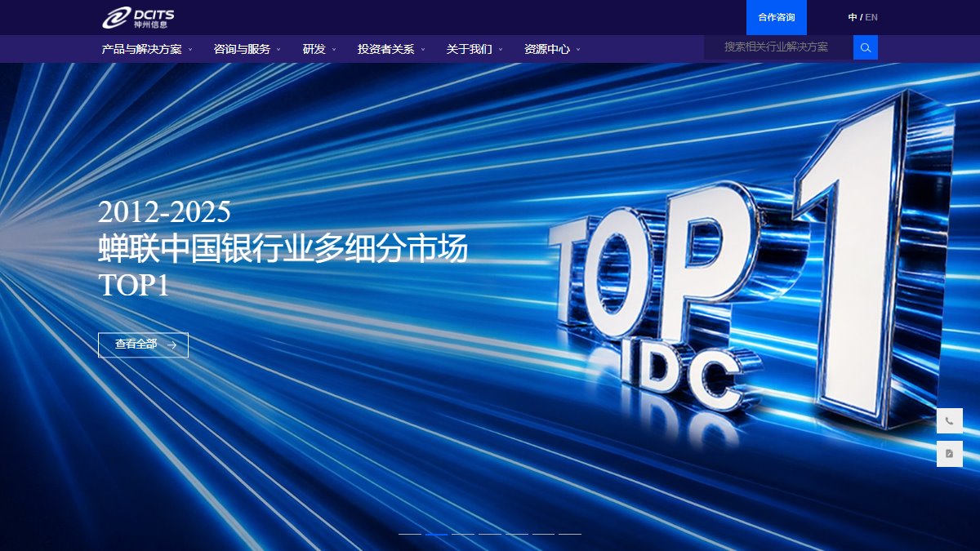Jump to the last carousel slide indicator
Image resolution: width=980 pixels, height=551 pixels.
tap(570, 533)
